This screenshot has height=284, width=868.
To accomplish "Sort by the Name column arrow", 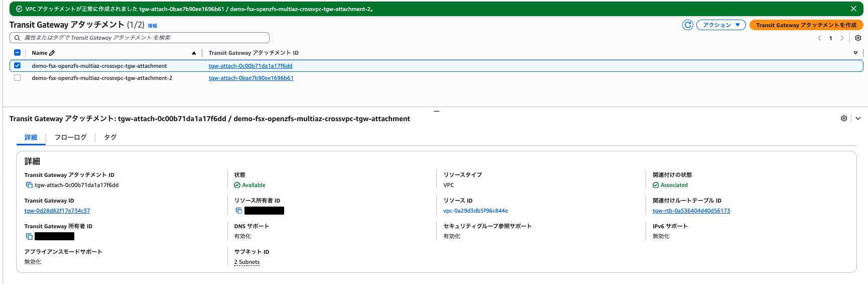I will 194,53.
